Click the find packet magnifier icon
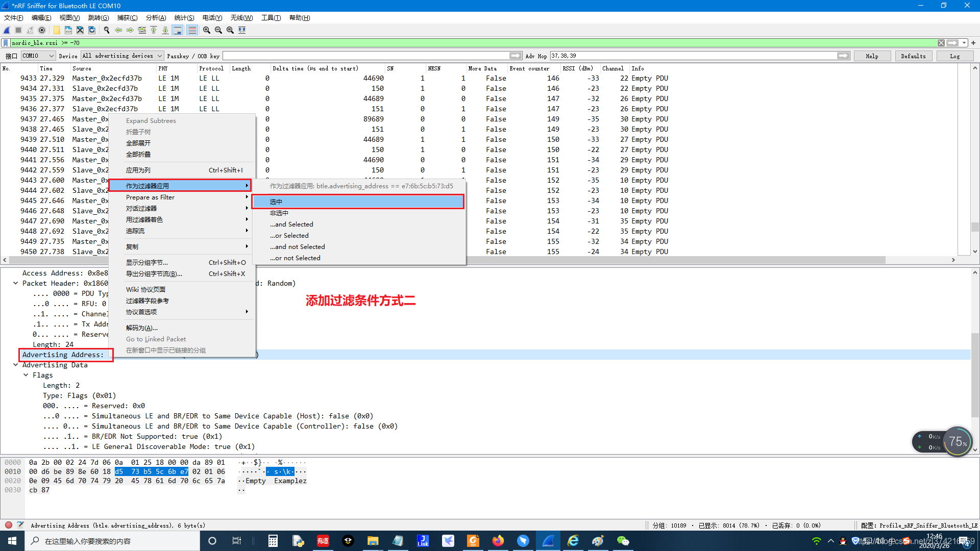This screenshot has width=980, height=551. pyautogui.click(x=107, y=30)
